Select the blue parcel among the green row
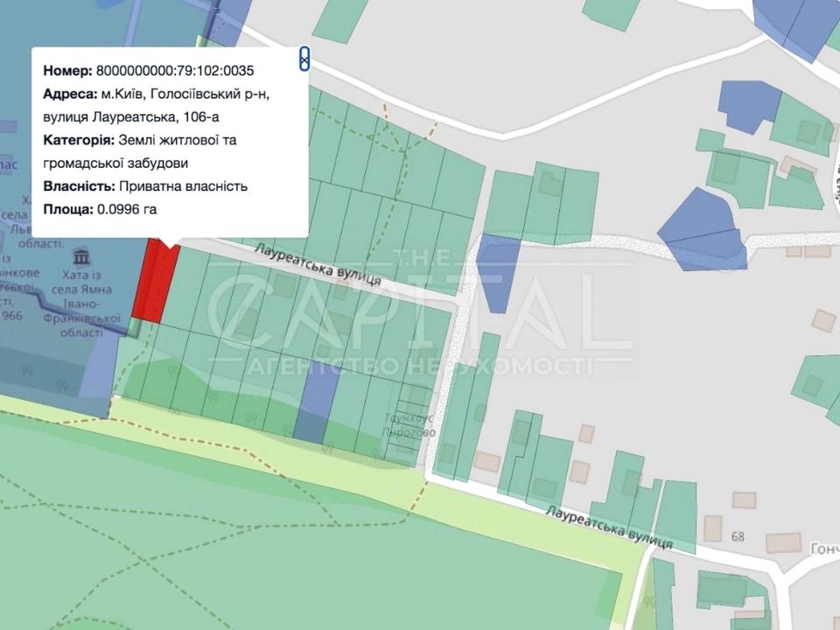 [x=315, y=402]
